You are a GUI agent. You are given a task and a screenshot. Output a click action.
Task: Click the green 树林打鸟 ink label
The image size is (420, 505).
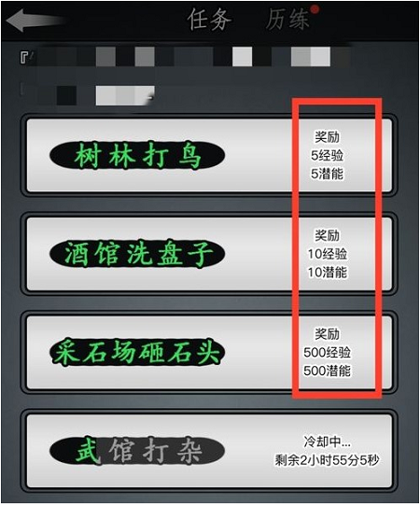coord(137,157)
